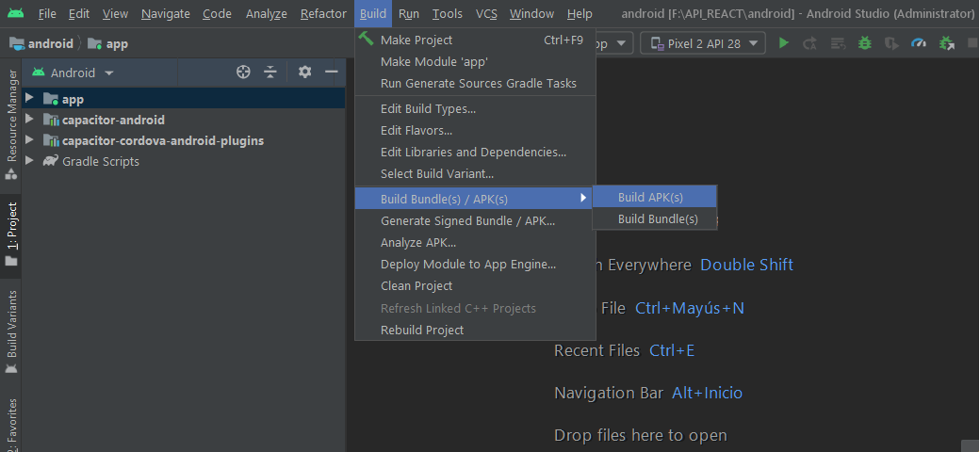Viewport: 980px width, 452px height.
Task: Open Project panel settings gear
Action: [304, 73]
